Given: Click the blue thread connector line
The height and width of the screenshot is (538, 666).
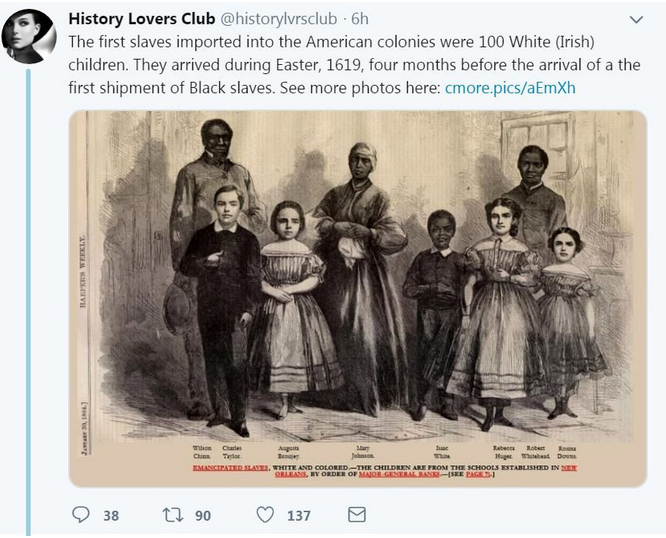Looking at the screenshot, I should pyautogui.click(x=28, y=302).
